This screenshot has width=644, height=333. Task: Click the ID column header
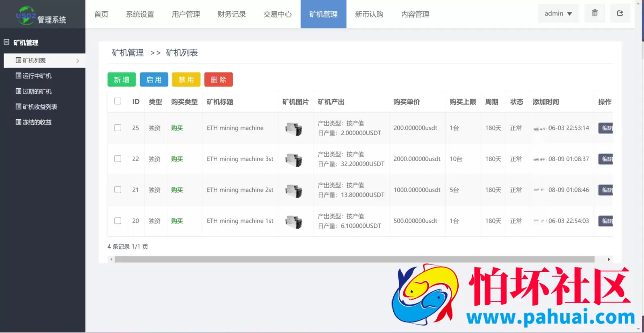tap(136, 102)
